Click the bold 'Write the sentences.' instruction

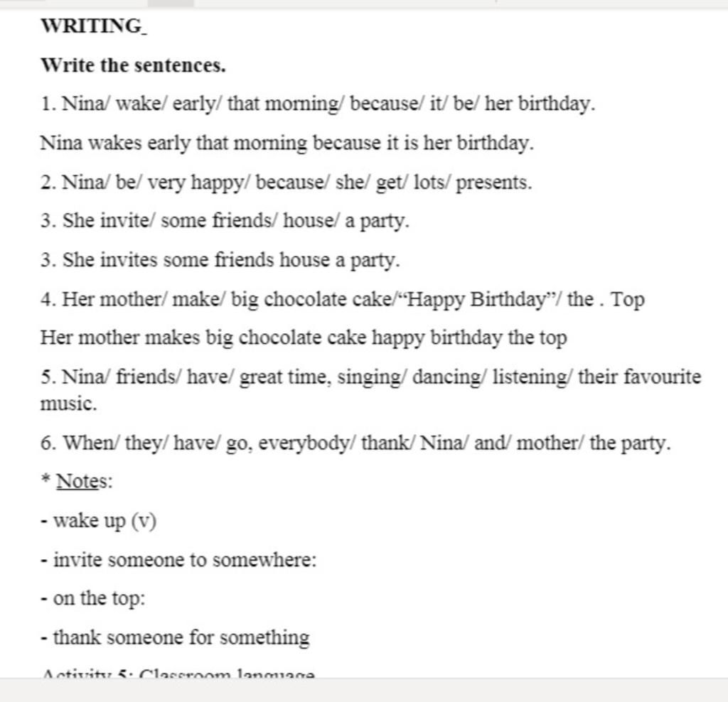coord(133,65)
